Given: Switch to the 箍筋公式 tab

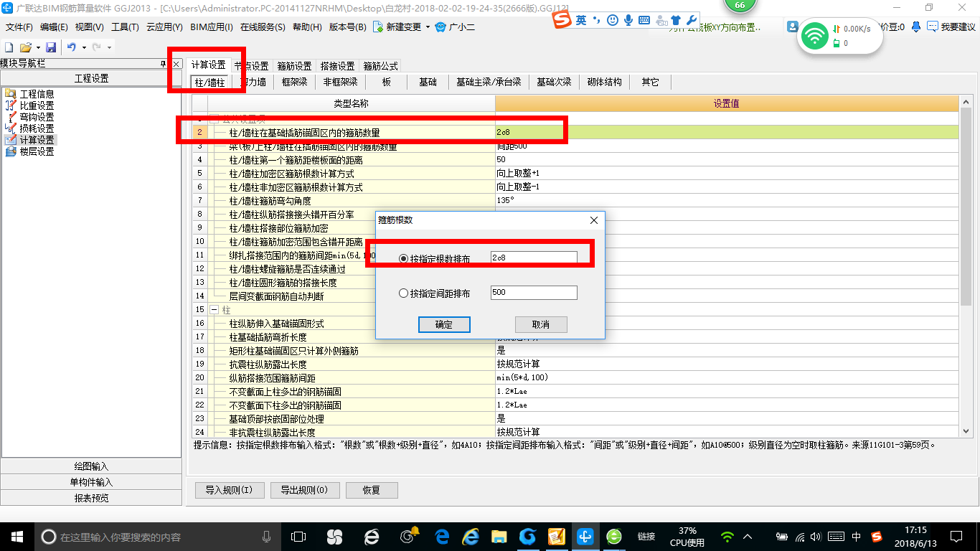Looking at the screenshot, I should [380, 66].
